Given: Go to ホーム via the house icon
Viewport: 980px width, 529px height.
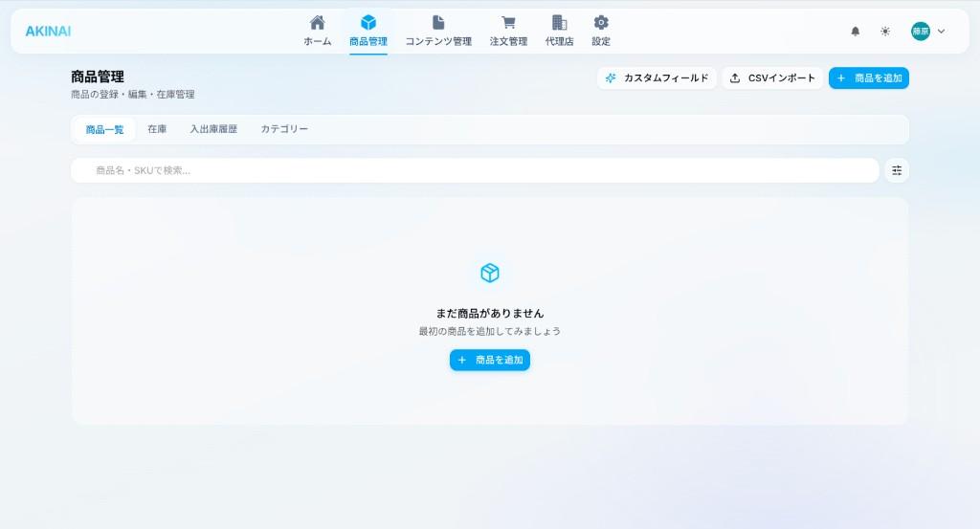Looking at the screenshot, I should coord(318,32).
